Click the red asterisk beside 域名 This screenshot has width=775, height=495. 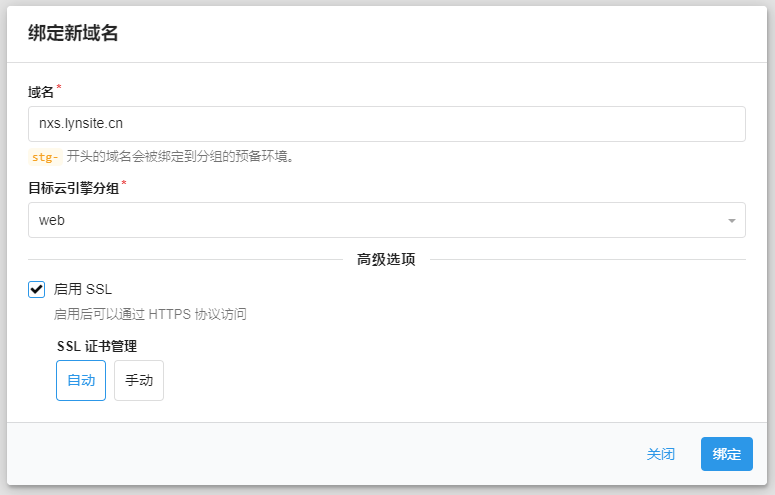58,88
